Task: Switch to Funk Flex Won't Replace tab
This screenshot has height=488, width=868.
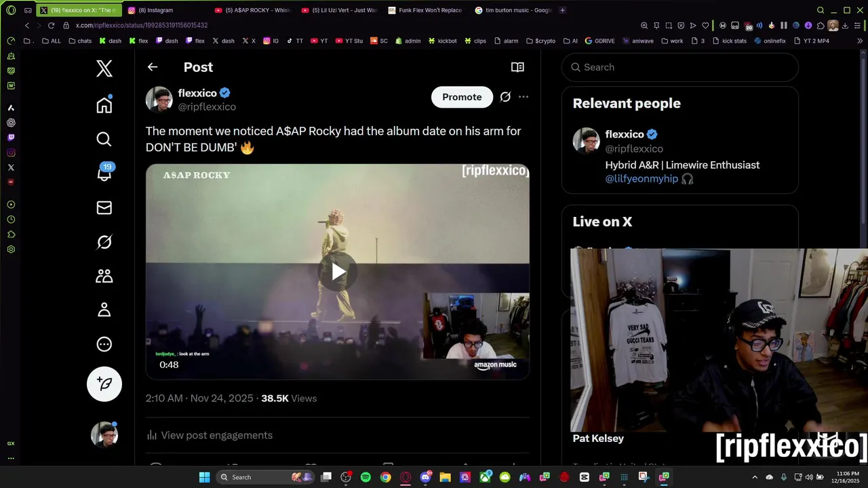Action: (427, 10)
